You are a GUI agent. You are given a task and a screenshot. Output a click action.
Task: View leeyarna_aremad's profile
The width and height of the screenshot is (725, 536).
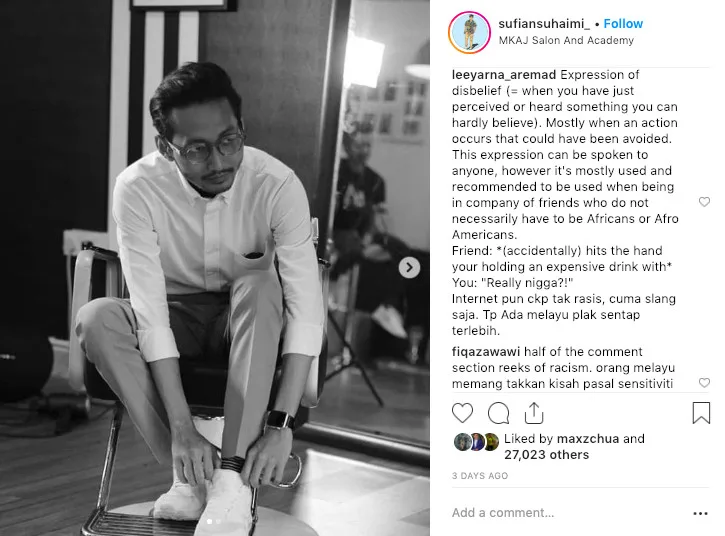point(504,75)
